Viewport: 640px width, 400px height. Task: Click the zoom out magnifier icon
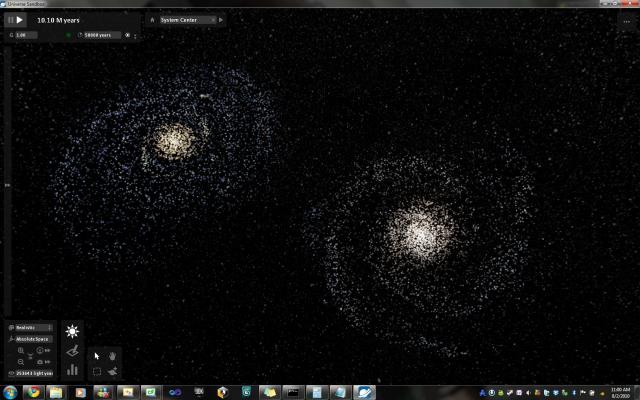pyautogui.click(x=20, y=362)
